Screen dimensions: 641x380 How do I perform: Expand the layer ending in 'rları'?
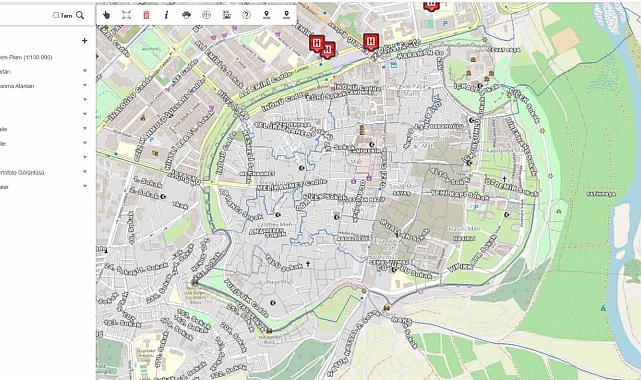click(85, 71)
